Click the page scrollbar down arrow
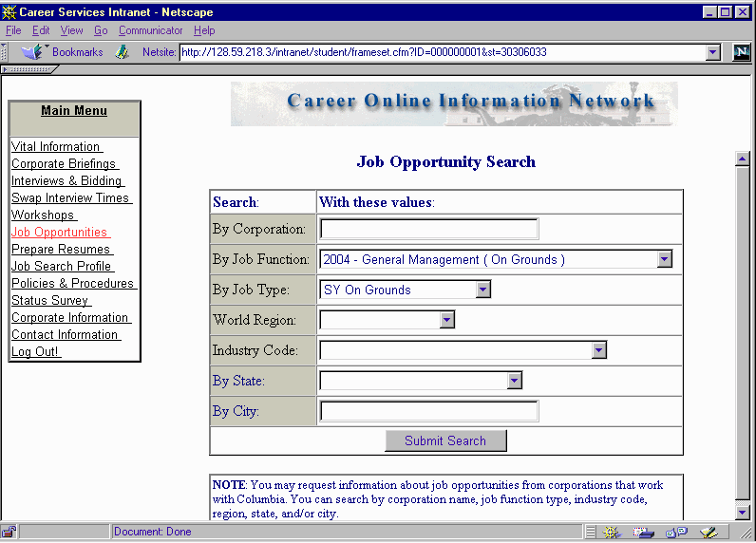Image resolution: width=756 pixels, height=543 pixels. (743, 513)
